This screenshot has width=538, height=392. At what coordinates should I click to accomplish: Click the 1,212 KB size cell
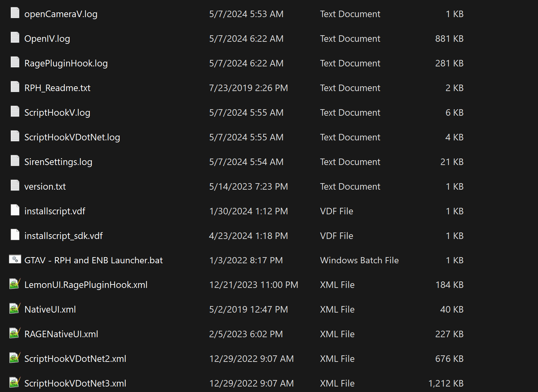445,383
